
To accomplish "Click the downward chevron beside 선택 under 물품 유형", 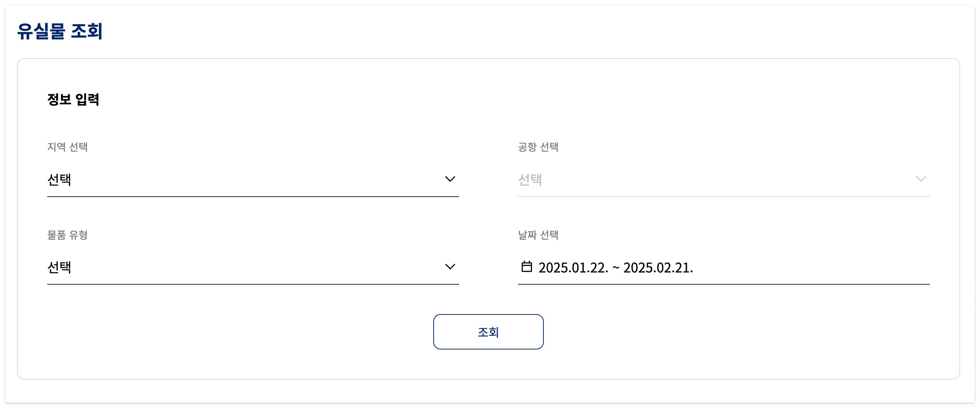I will click(x=450, y=267).
